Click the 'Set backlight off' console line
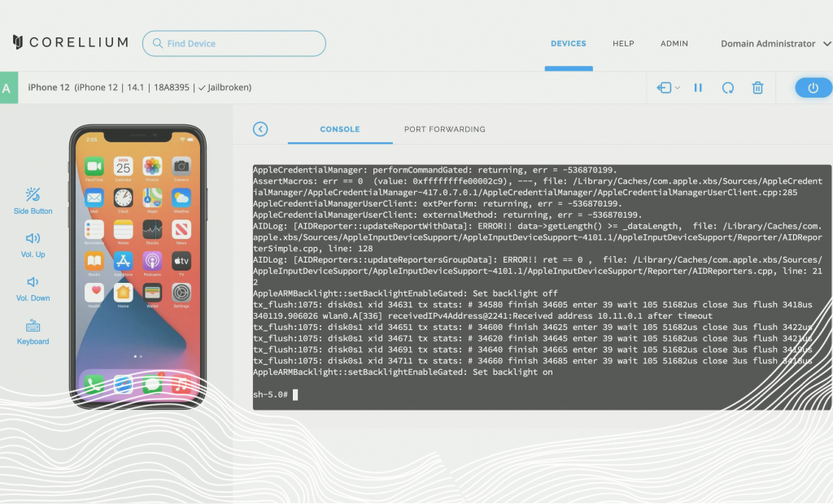 click(405, 293)
